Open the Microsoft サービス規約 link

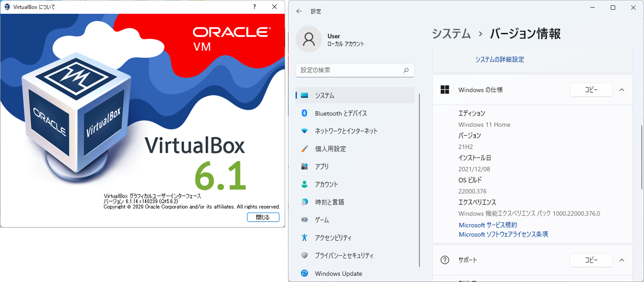pos(488,225)
